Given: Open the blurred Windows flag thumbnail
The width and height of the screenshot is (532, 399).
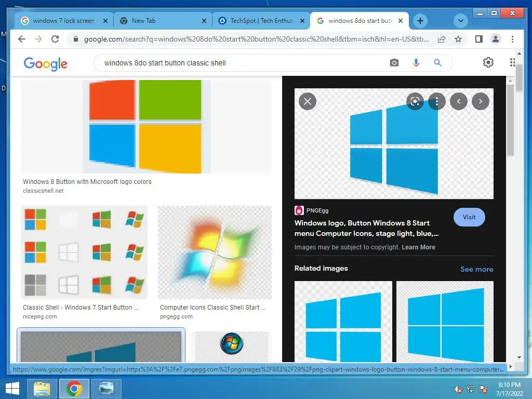Looking at the screenshot, I should pos(215,252).
